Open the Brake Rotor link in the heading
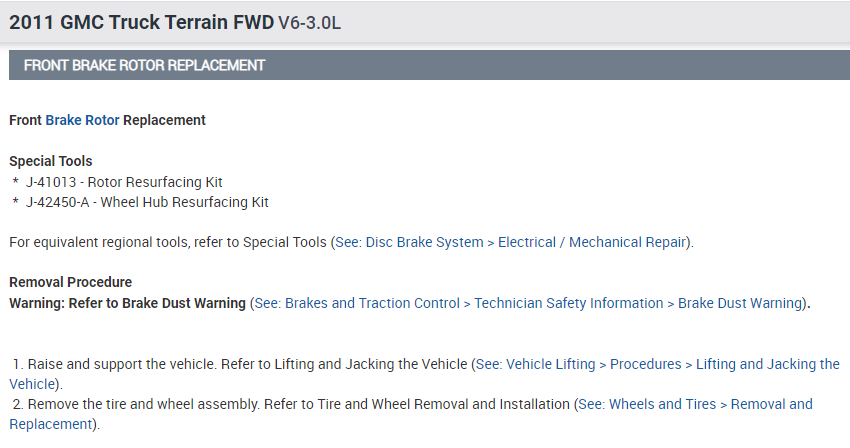Viewport: 850px width, 448px height. (82, 120)
